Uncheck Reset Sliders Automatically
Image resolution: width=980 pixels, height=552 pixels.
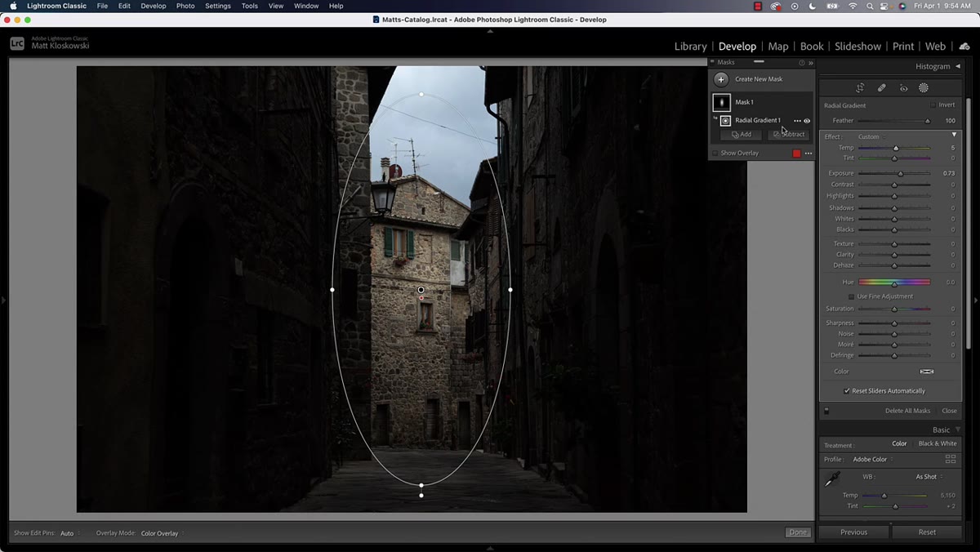847,391
